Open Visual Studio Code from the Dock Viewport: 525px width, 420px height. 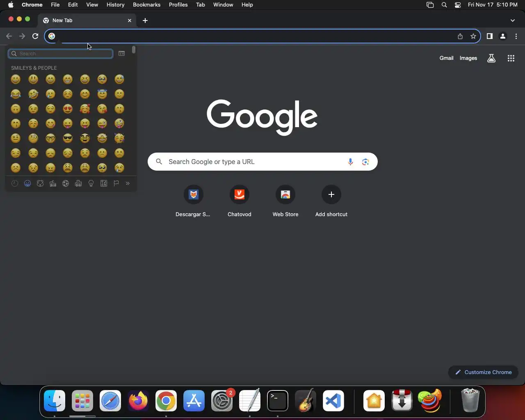333,401
